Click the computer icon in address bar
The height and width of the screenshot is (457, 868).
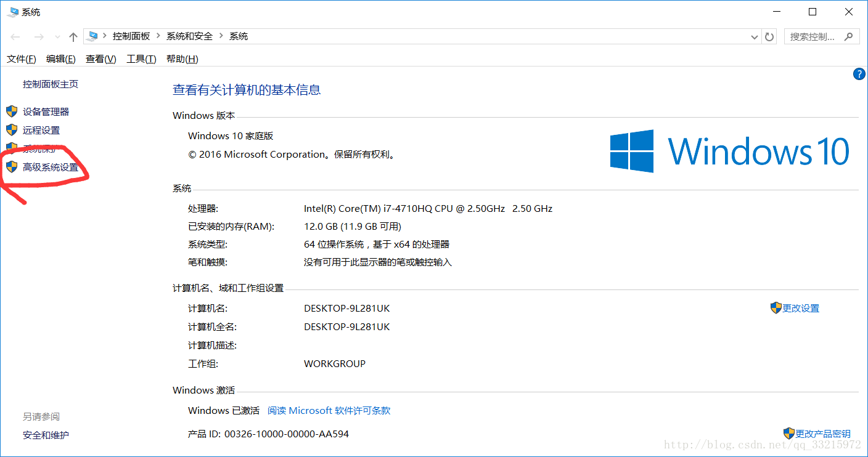pos(93,36)
